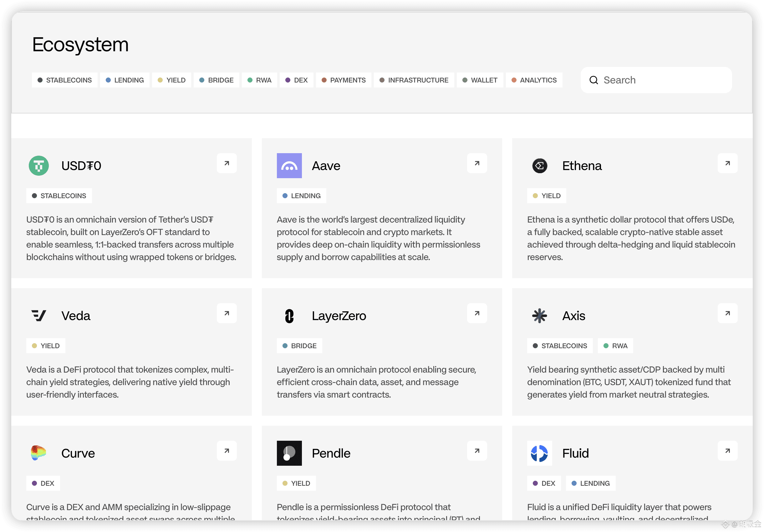Click the LayerZero logo icon

(289, 316)
